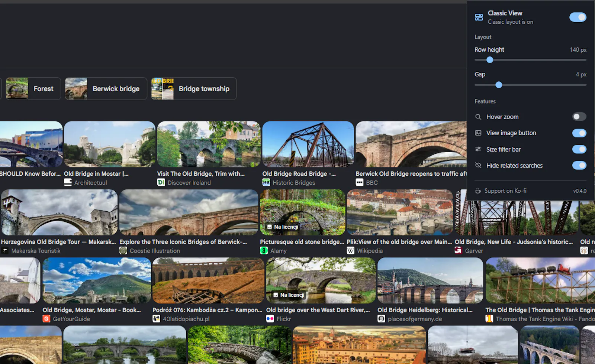
Task: Open the Plik:View of the old bridge link
Action: (399, 242)
